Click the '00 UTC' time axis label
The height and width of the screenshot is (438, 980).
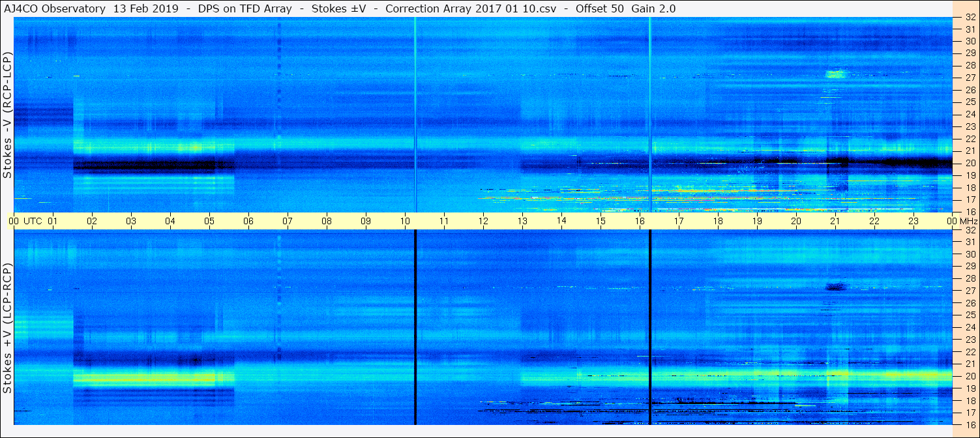(25, 221)
